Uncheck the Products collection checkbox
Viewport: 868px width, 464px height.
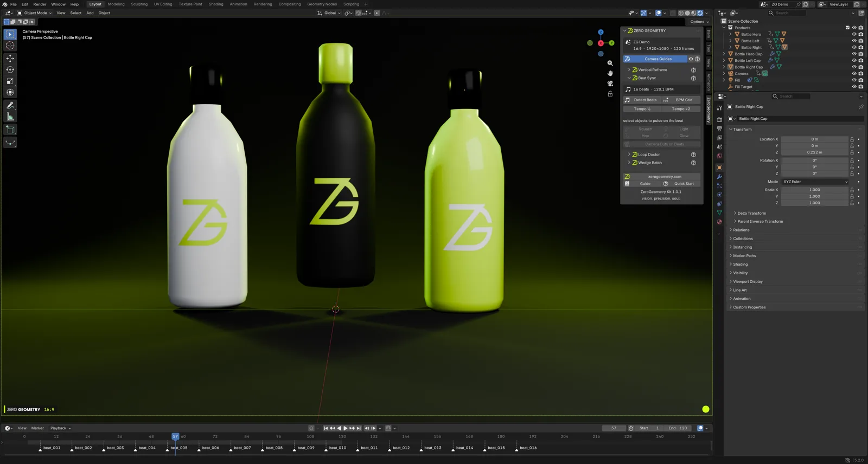(847, 28)
